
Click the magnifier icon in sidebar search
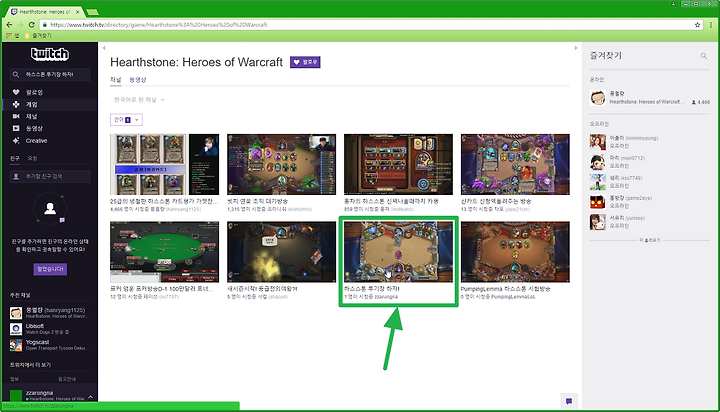pos(16,74)
